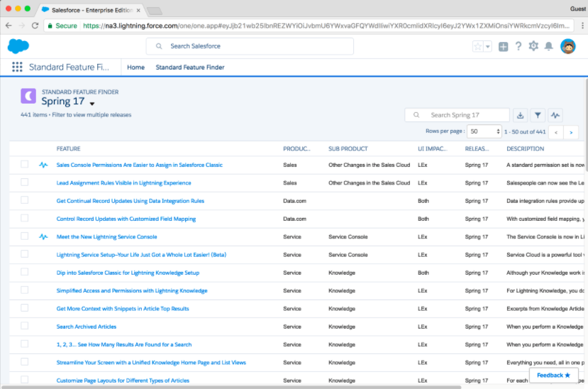
Task: Click the purple Standard Feature Finder moon icon
Action: pyautogui.click(x=28, y=96)
